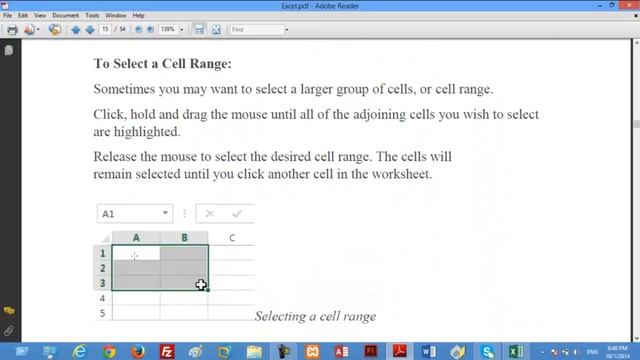Go to next page with down arrow
This screenshot has height=360, width=640.
pos(90,29)
